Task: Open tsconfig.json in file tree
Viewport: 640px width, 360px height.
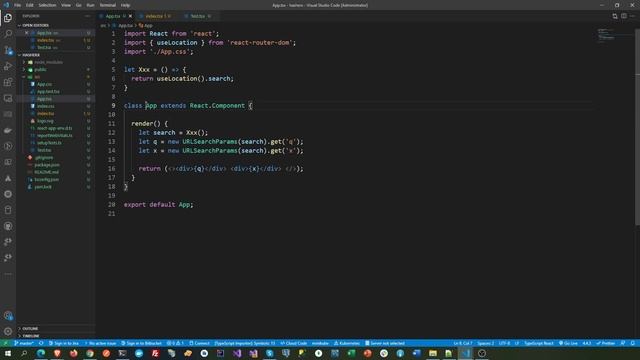Action: click(x=47, y=180)
